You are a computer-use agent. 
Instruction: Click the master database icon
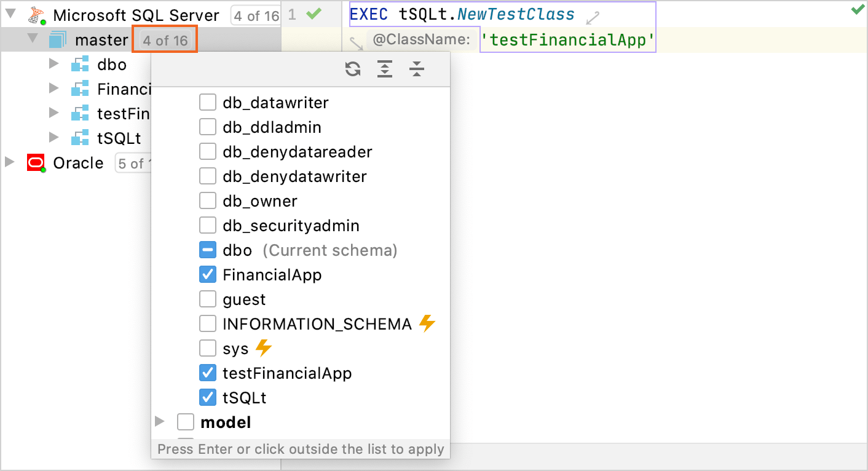tap(57, 41)
